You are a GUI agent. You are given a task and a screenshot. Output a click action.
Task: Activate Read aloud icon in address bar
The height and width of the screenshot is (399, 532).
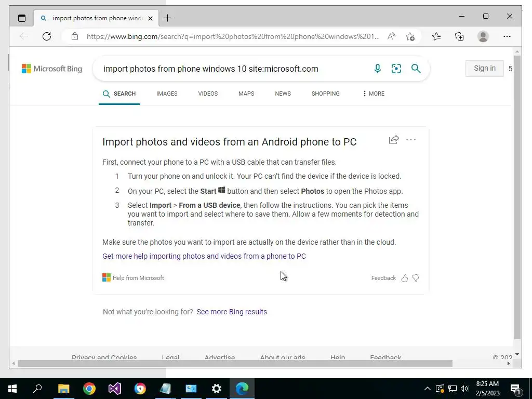(x=391, y=36)
